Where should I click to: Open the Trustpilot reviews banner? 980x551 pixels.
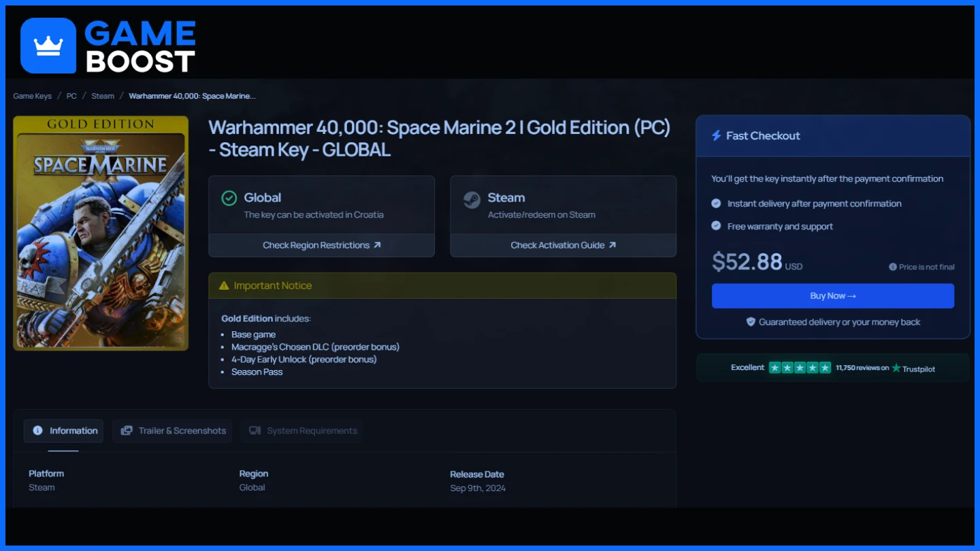pos(833,367)
